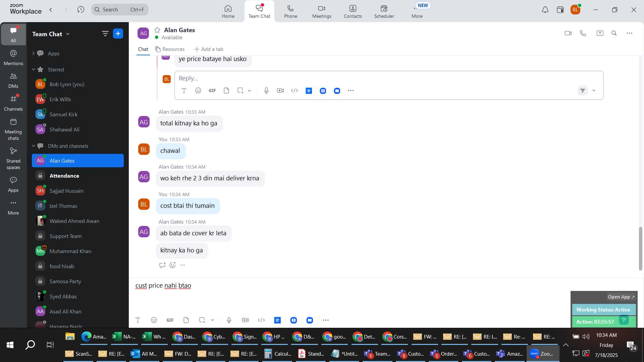Open Meeting chats in left sidebar

[13, 129]
